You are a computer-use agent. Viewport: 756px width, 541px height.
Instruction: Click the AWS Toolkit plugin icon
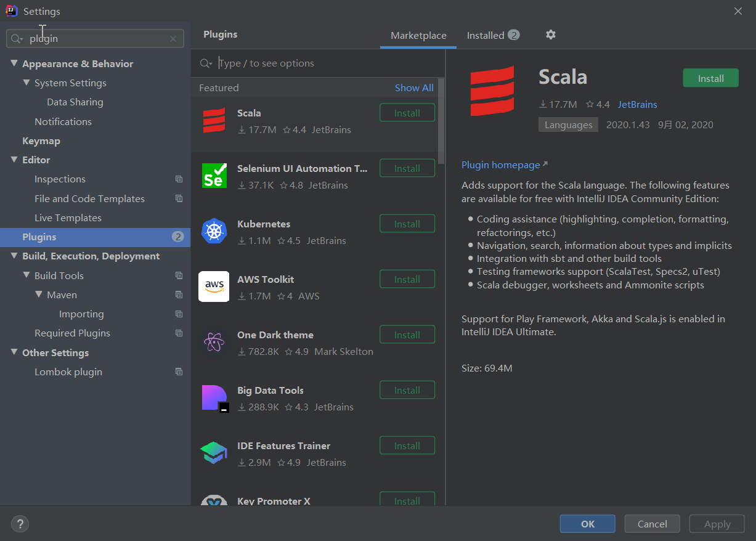tap(214, 287)
